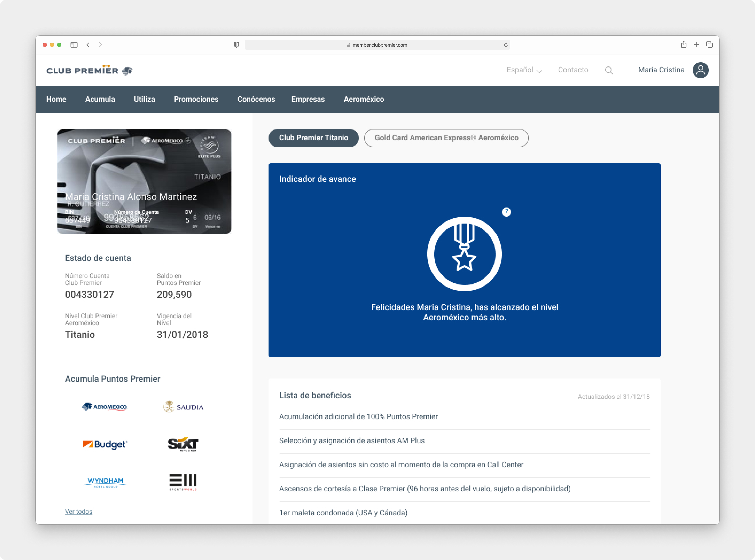The image size is (755, 560).
Task: Select the Saudia partner logo
Action: tap(183, 407)
